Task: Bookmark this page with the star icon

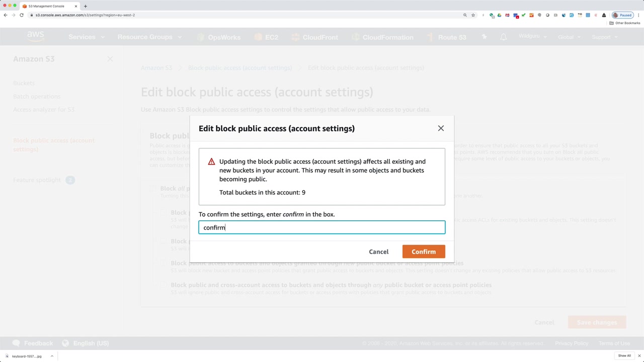Action: coord(473,15)
